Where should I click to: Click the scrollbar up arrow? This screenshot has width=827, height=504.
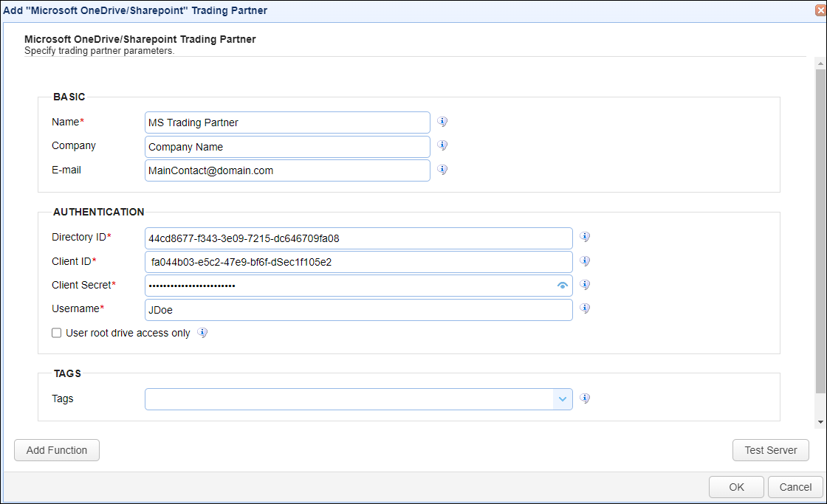pyautogui.click(x=820, y=63)
